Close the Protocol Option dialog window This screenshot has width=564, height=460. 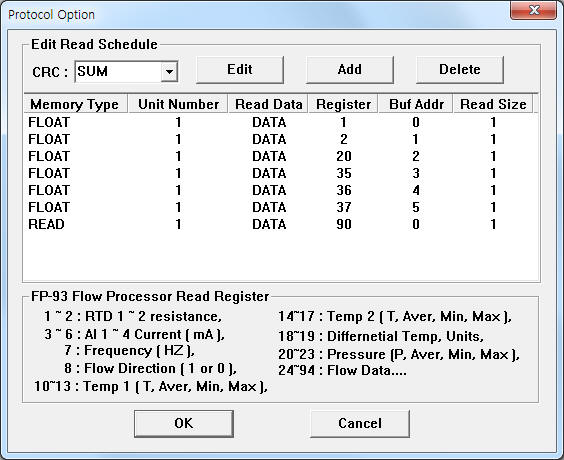click(x=534, y=10)
